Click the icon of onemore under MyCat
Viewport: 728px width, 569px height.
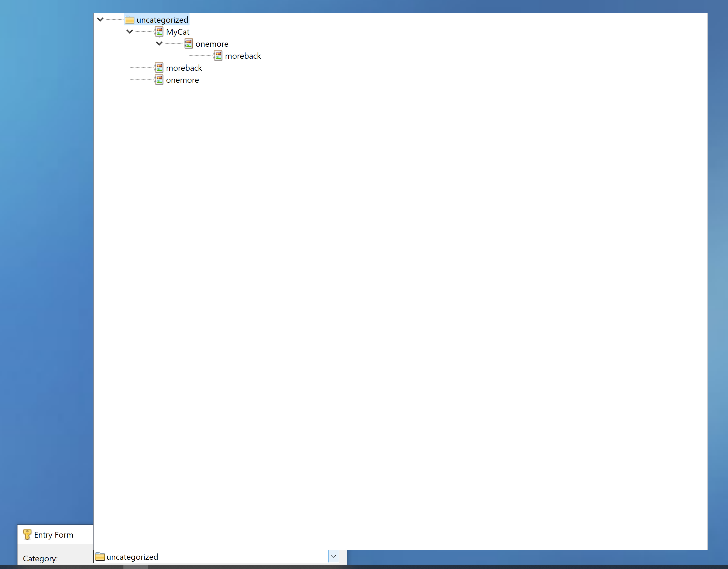[189, 44]
